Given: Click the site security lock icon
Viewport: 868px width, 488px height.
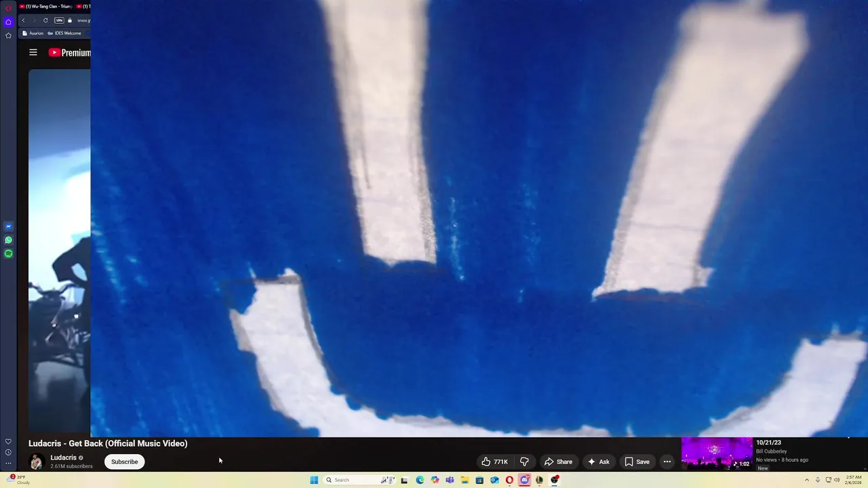Looking at the screenshot, I should pyautogui.click(x=69, y=20).
